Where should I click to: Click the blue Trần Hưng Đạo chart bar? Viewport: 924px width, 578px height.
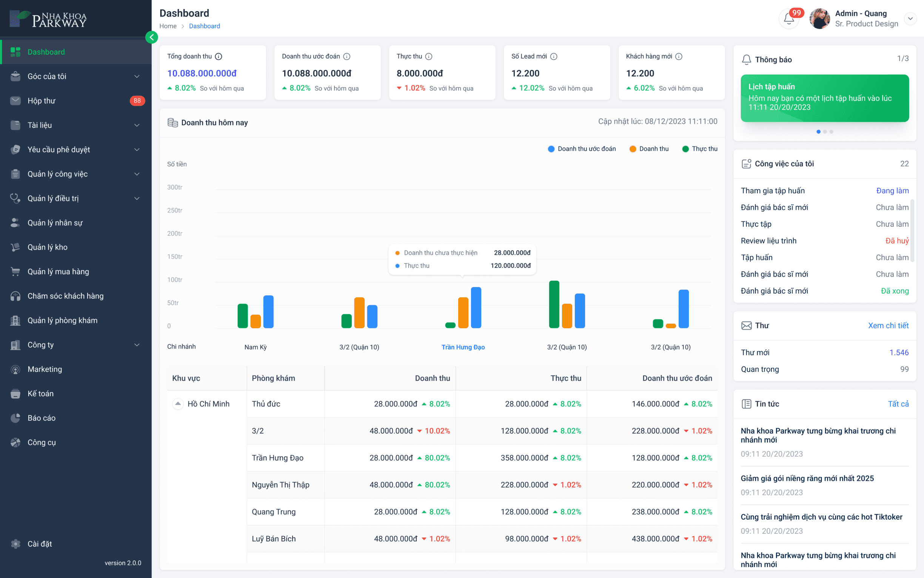(x=476, y=308)
